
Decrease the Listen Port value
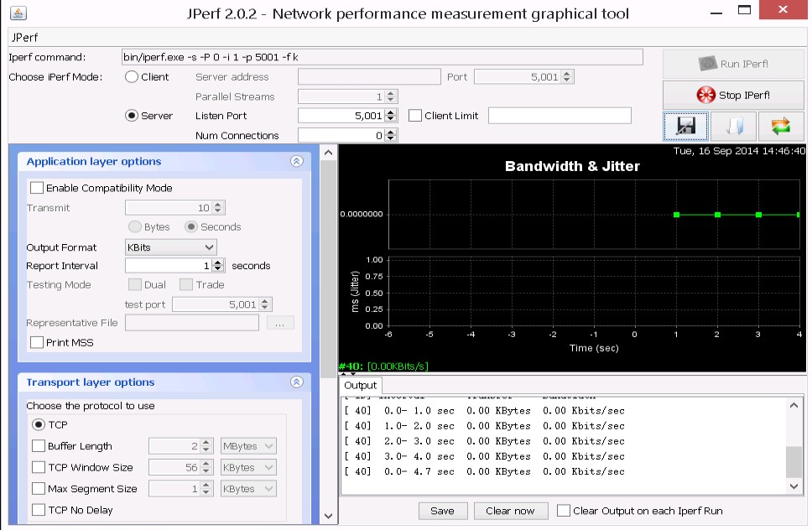[x=391, y=119]
